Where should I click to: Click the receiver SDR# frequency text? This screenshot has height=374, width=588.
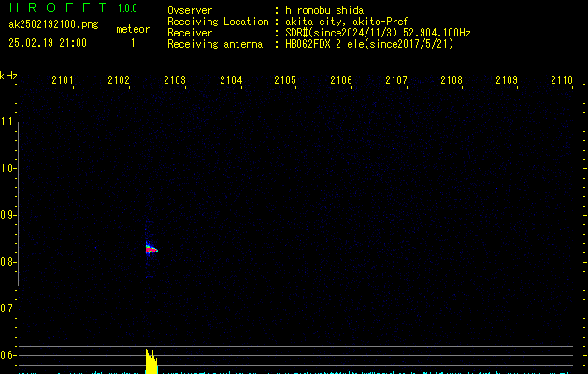[378, 33]
